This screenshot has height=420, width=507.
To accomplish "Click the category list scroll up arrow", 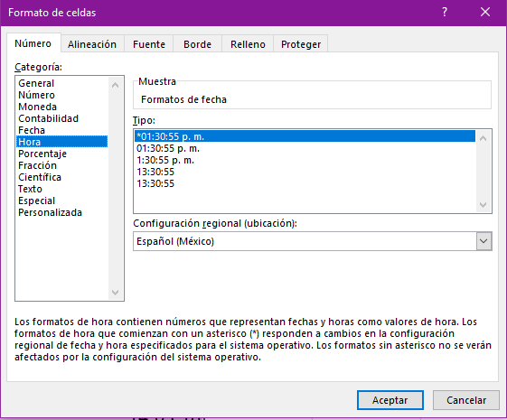I will pos(115,85).
